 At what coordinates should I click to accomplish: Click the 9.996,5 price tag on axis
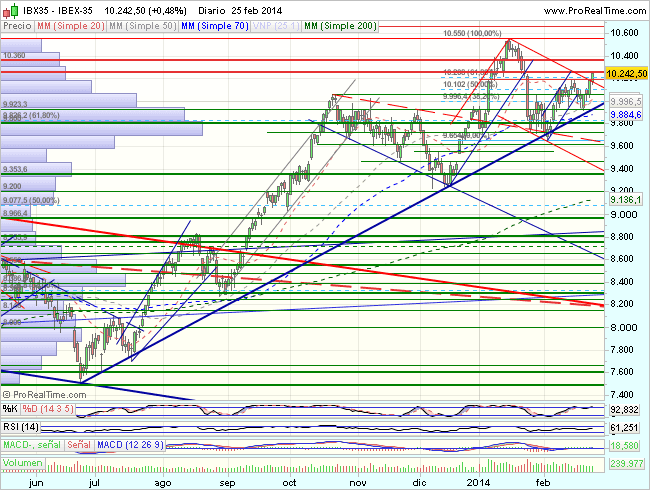point(626,102)
